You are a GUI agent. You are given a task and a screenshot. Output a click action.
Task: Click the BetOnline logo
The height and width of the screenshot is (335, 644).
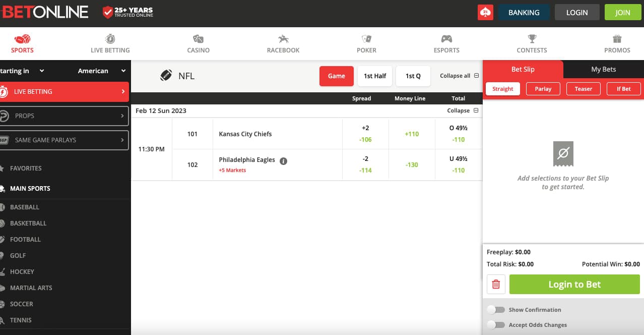(x=44, y=12)
